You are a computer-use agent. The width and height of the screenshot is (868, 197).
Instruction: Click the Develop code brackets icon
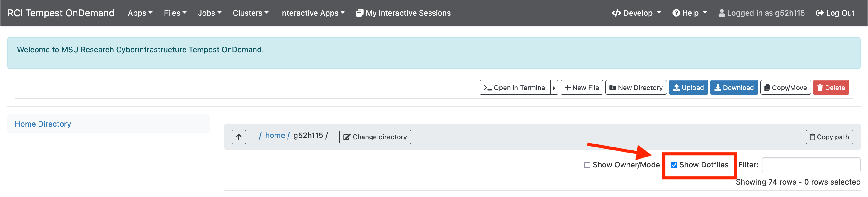[x=616, y=13]
